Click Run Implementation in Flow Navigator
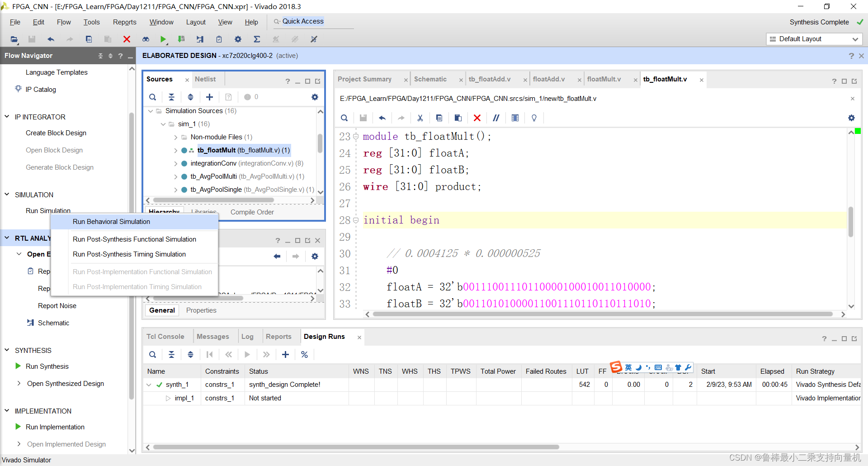Image resolution: width=868 pixels, height=466 pixels. pos(55,427)
